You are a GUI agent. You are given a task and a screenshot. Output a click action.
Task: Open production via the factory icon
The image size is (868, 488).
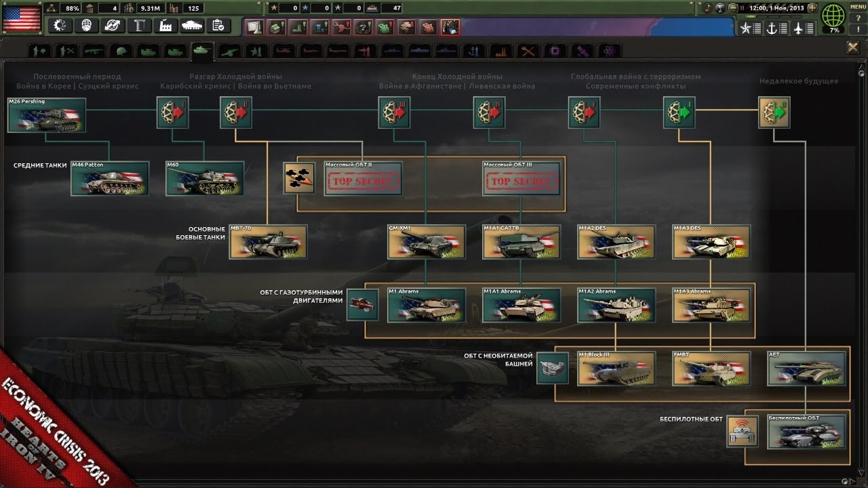[165, 26]
